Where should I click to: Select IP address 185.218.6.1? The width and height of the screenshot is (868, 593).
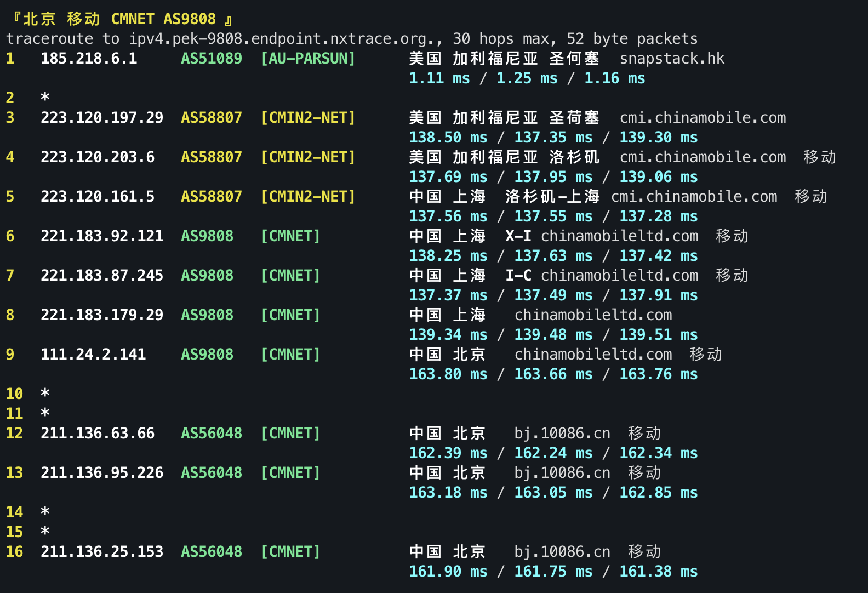tap(89, 59)
